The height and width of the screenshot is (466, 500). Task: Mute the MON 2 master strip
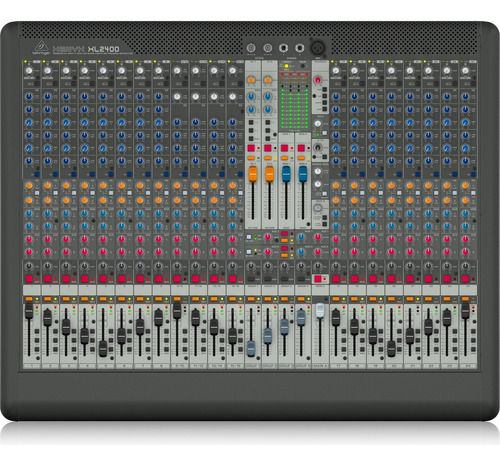[301, 148]
